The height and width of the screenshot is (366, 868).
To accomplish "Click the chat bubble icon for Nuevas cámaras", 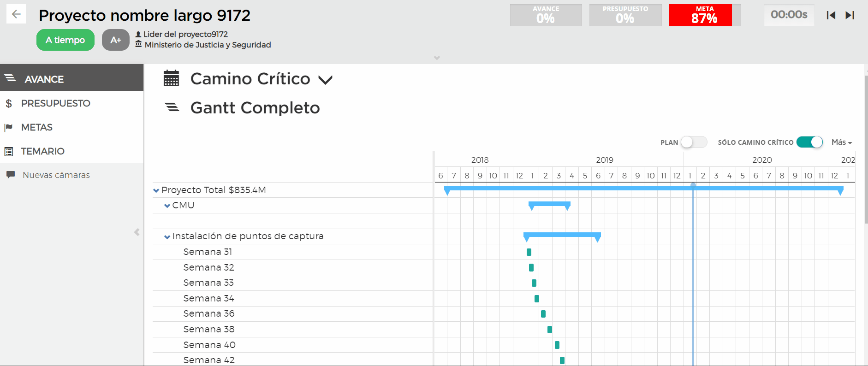I will [11, 175].
